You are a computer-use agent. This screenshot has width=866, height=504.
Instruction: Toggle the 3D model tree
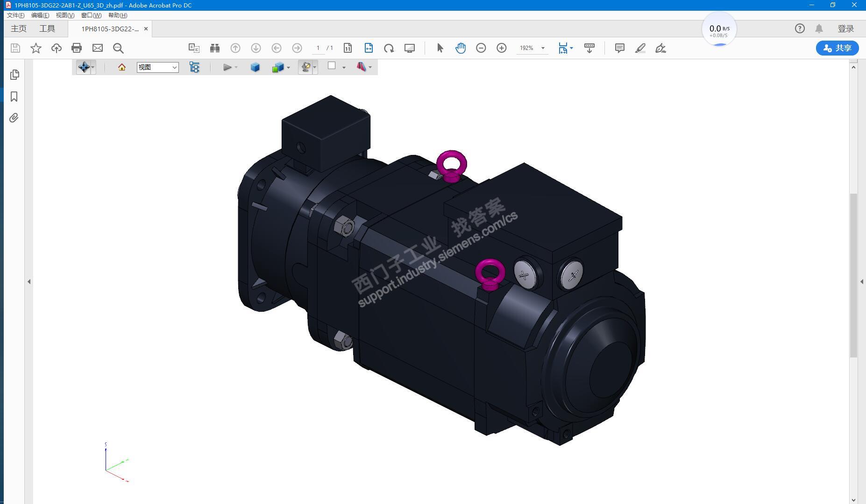click(195, 67)
